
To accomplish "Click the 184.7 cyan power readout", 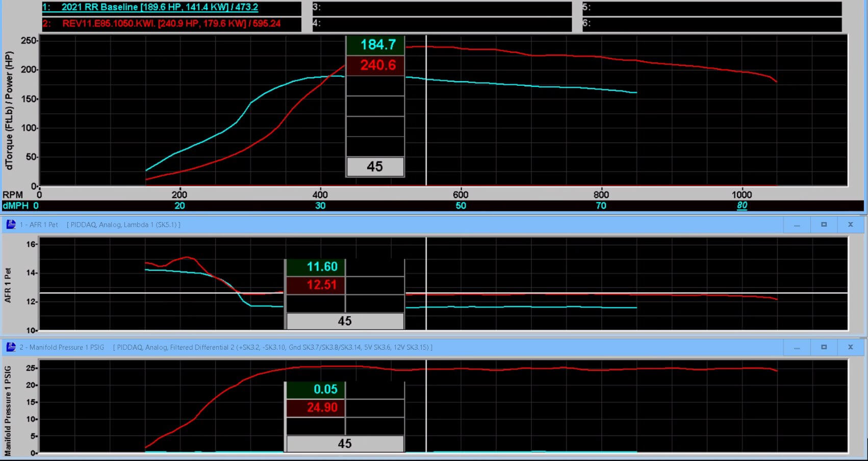I will pos(377,45).
